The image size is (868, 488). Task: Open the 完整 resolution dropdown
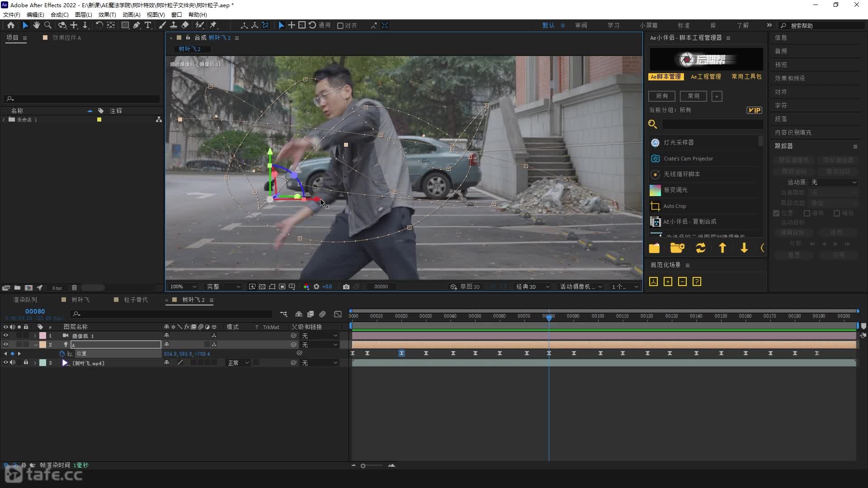[223, 286]
